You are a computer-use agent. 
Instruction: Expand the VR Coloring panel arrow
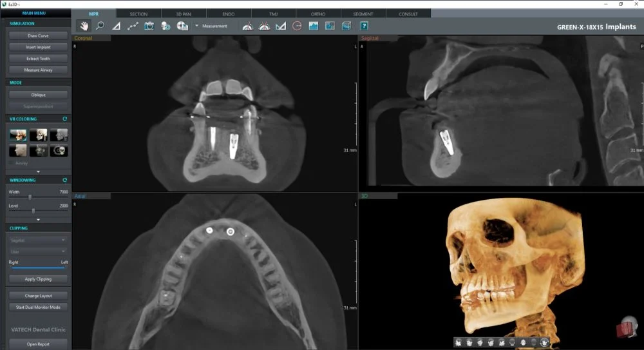(38, 171)
